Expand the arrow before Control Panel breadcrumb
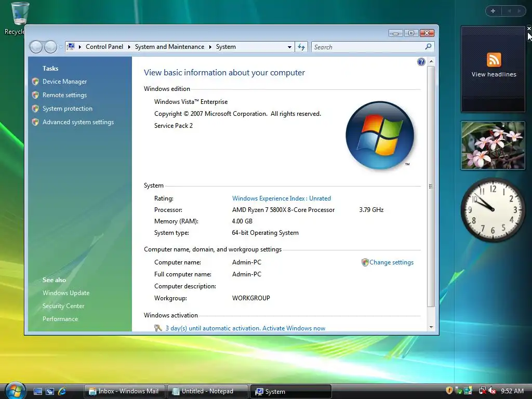The width and height of the screenshot is (532, 399). [80, 47]
